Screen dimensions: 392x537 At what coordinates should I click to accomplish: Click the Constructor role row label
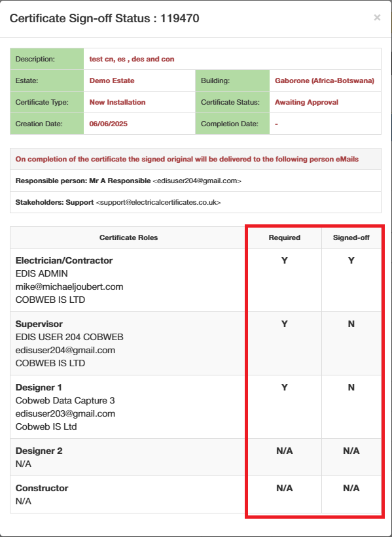[x=42, y=488]
